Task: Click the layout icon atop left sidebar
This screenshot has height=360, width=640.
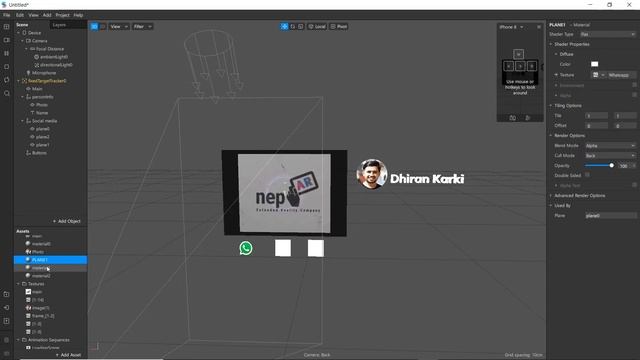Action: 6,27
